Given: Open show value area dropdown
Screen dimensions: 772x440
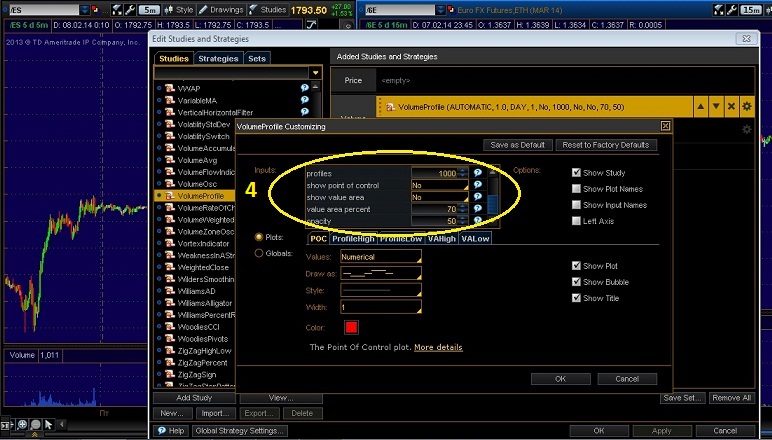Looking at the screenshot, I should pos(440,197).
